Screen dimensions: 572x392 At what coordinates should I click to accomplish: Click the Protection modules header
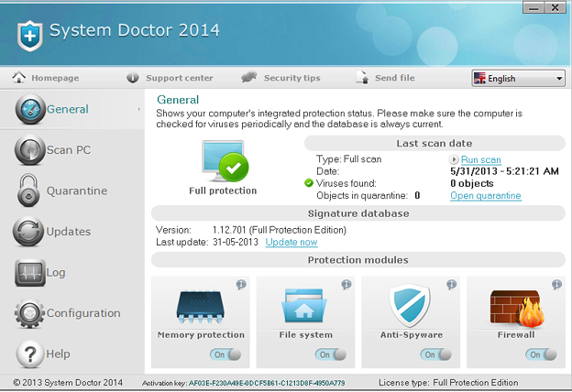(x=358, y=260)
